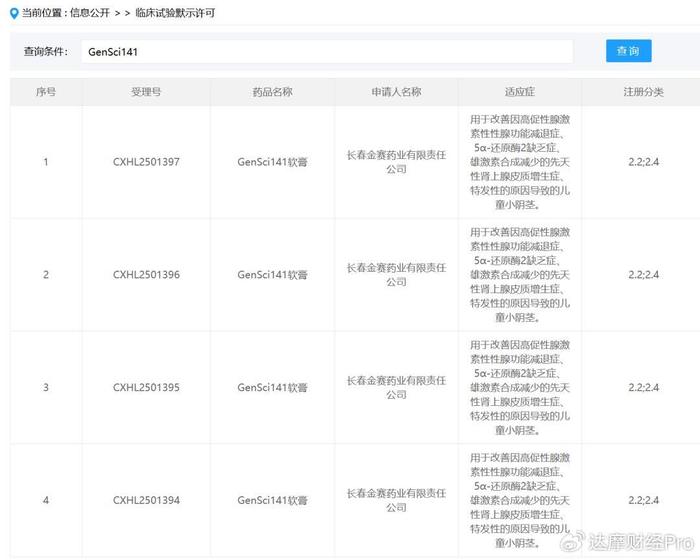Select acceptance number CXHL2501394

click(x=146, y=500)
